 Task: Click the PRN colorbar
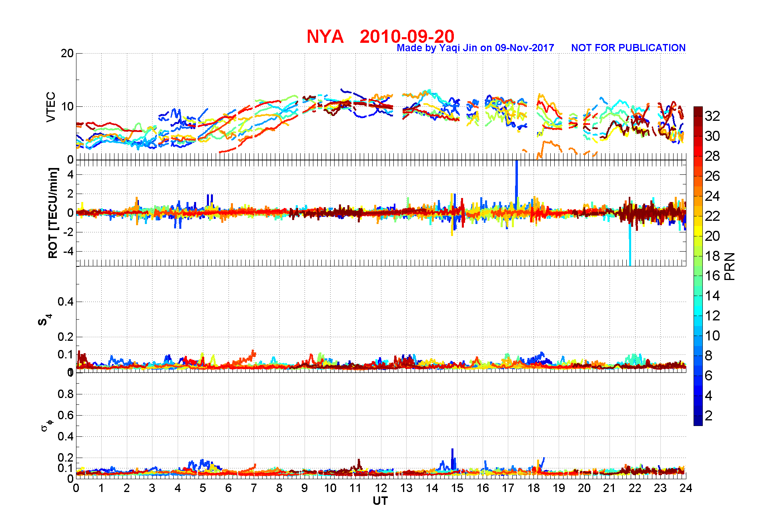click(x=698, y=266)
